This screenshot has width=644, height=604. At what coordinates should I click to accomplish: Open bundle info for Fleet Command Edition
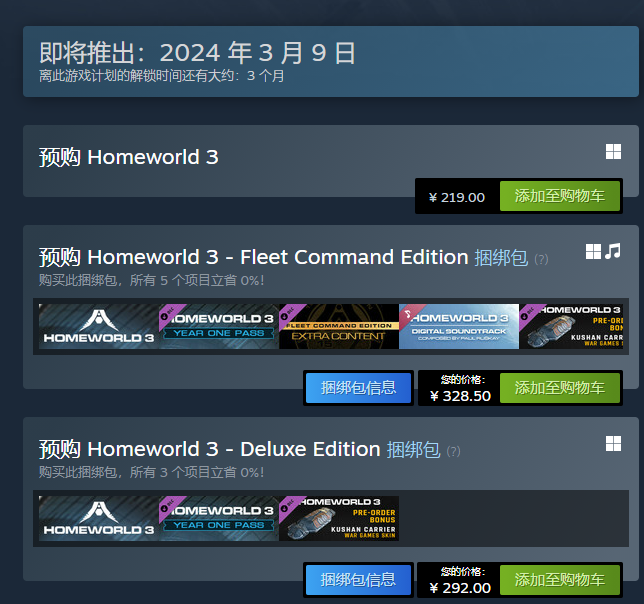click(358, 388)
